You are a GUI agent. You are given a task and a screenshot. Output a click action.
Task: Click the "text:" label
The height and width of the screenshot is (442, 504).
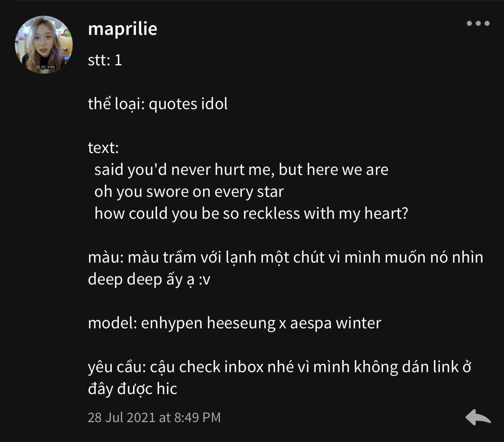tap(103, 148)
